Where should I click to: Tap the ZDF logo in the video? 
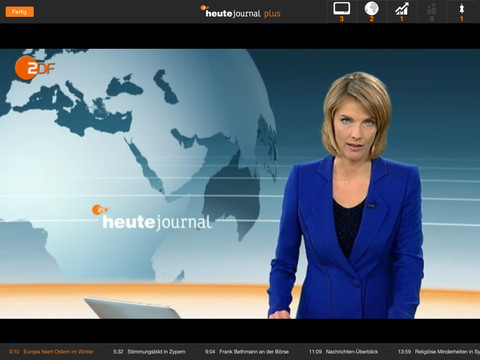34,68
